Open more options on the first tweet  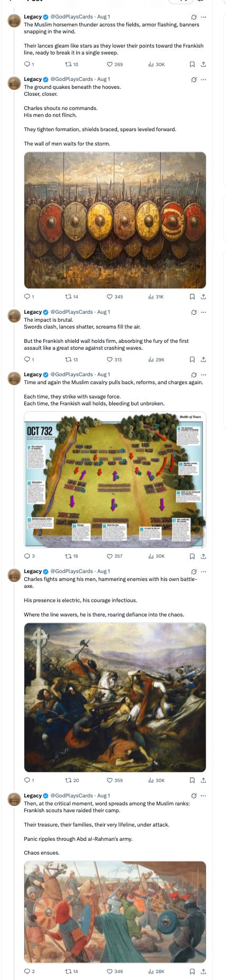[x=204, y=17]
